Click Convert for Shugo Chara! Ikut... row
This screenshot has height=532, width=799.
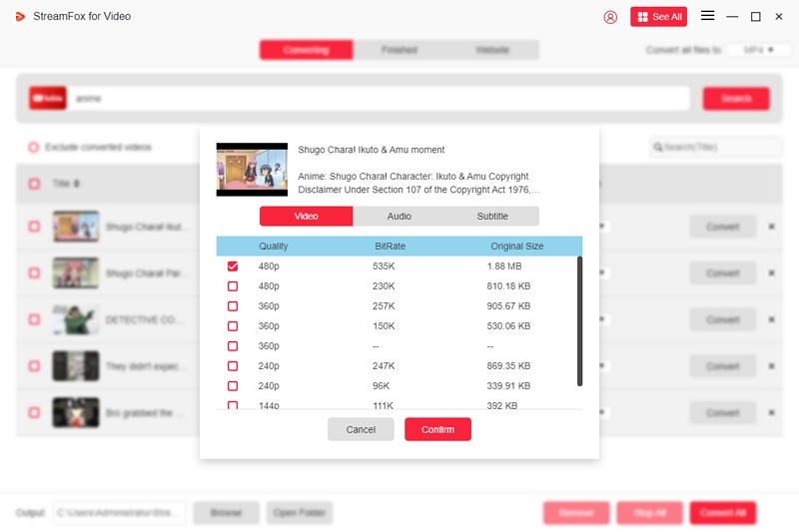[722, 227]
